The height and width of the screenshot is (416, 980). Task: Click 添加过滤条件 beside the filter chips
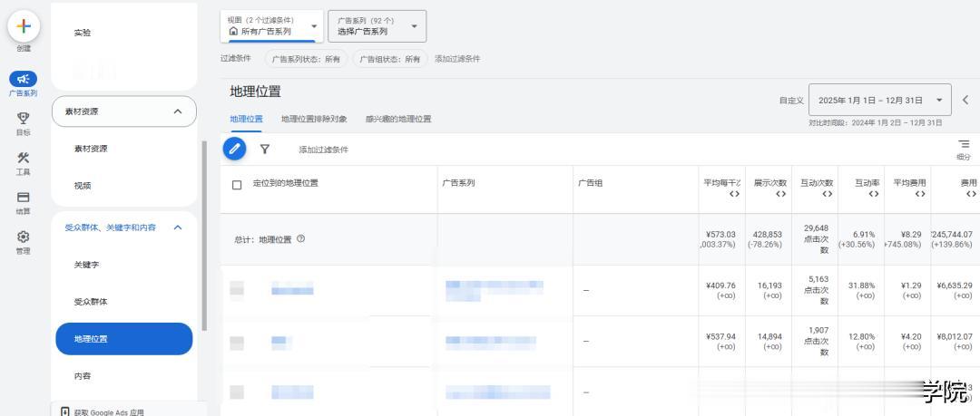(457, 59)
